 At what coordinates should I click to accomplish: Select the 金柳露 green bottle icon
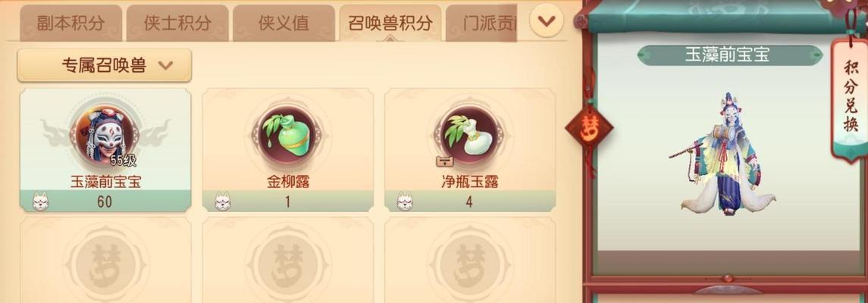pos(287,136)
